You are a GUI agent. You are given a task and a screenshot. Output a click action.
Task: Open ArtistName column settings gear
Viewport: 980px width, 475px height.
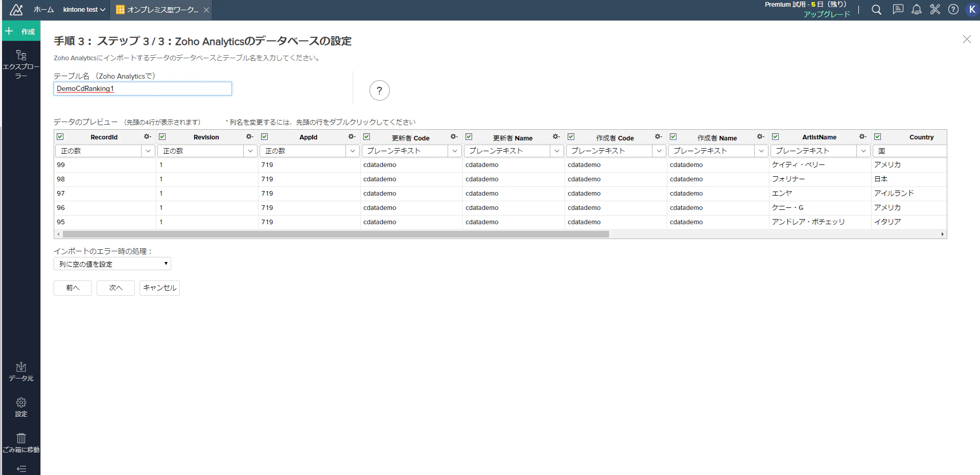(862, 137)
